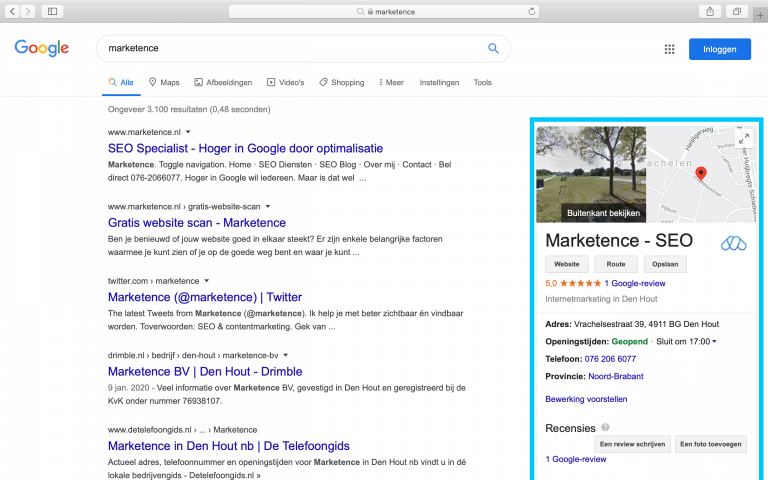Expand the map with the fullscreen icon

pos(743,138)
